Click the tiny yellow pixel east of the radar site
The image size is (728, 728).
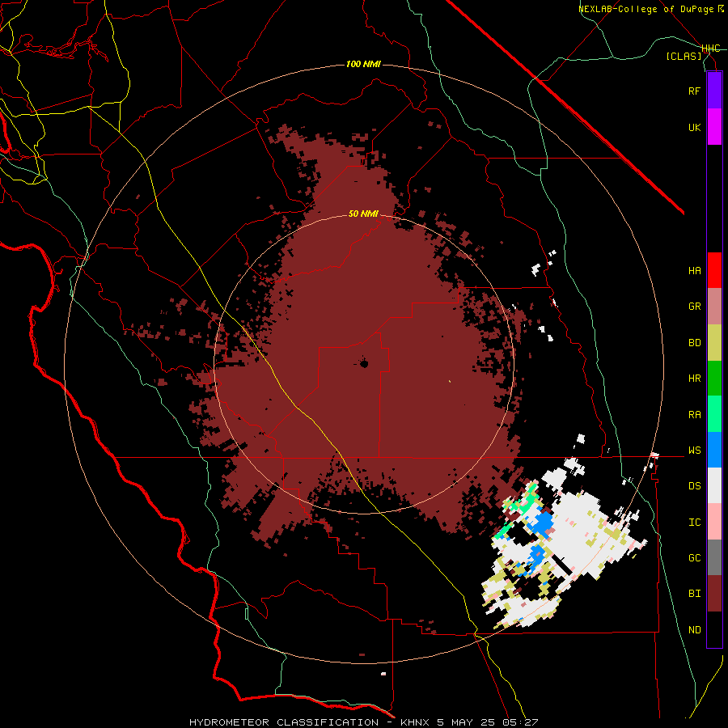click(450, 382)
